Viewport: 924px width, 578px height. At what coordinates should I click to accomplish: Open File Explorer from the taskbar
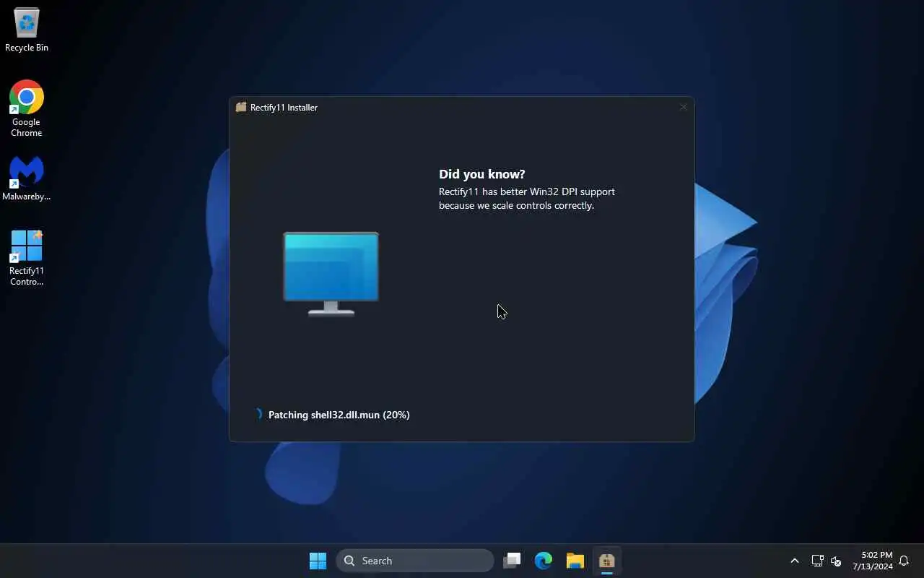click(575, 561)
